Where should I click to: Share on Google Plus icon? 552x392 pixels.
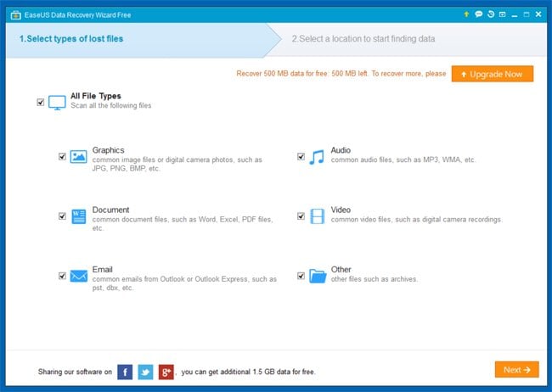166,372
